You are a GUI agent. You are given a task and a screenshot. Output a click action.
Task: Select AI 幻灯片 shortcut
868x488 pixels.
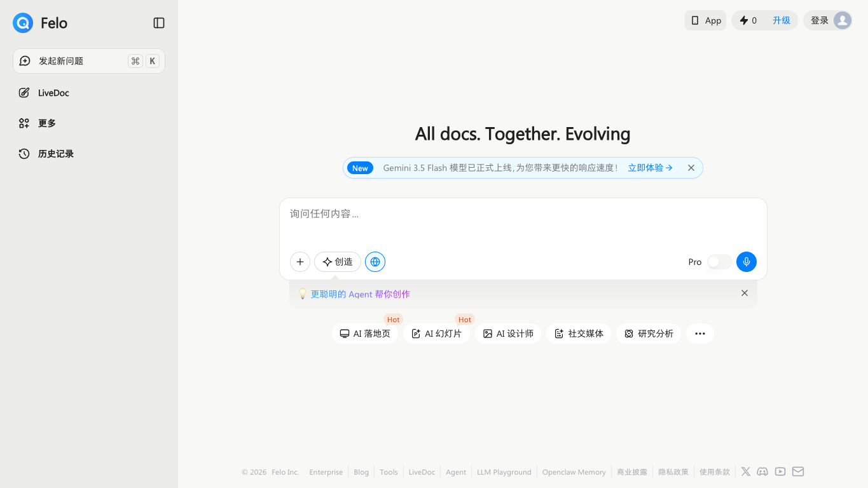pos(436,334)
